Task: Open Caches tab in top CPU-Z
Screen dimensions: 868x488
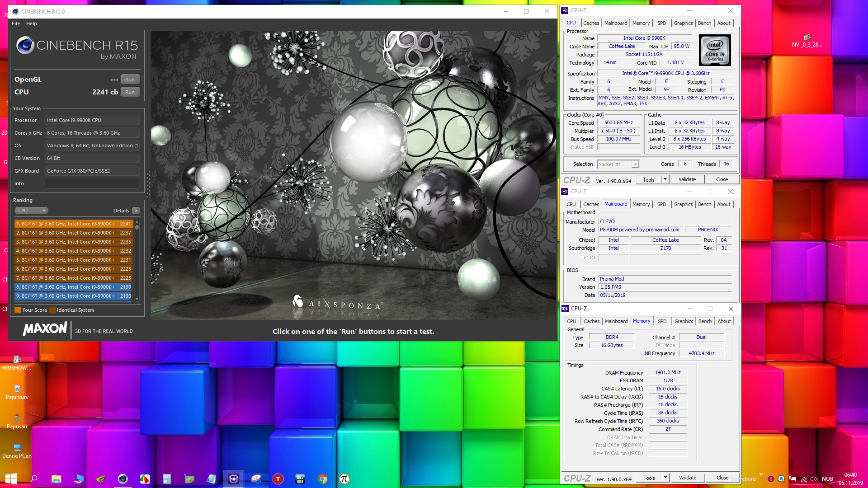Action: pos(591,23)
